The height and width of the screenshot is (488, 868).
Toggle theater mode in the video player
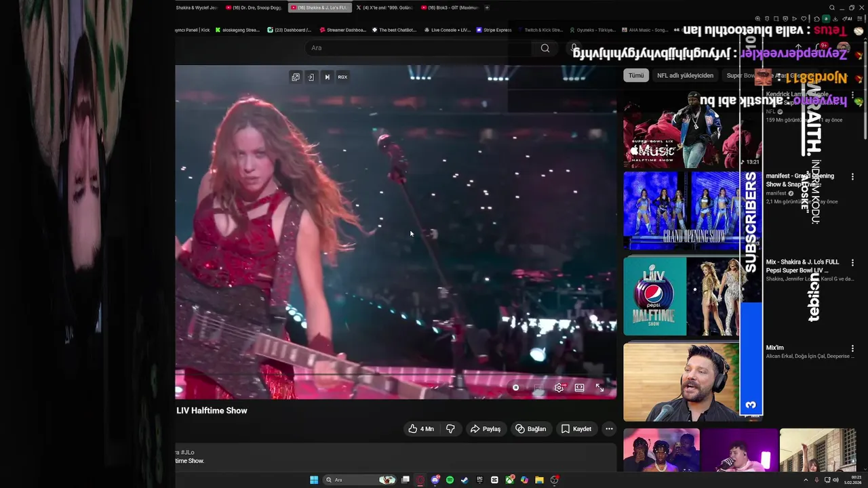click(x=579, y=388)
